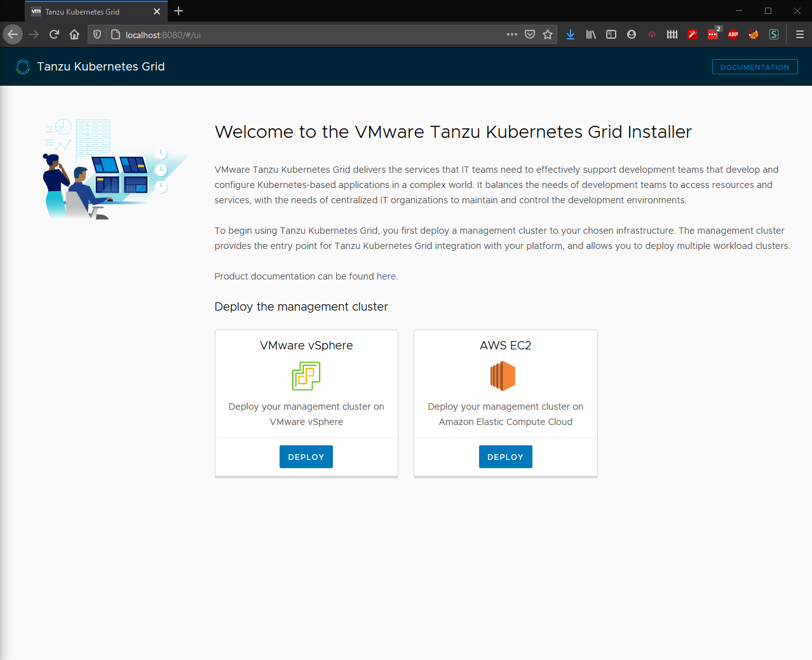The width and height of the screenshot is (812, 660).
Task: Click the vertical bars extension icon
Action: (x=672, y=34)
